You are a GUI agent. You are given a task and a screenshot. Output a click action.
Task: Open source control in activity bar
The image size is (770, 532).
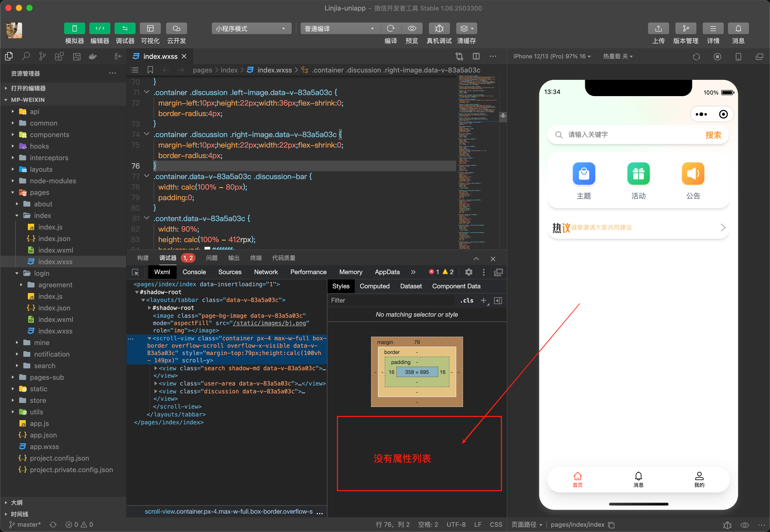pos(42,56)
